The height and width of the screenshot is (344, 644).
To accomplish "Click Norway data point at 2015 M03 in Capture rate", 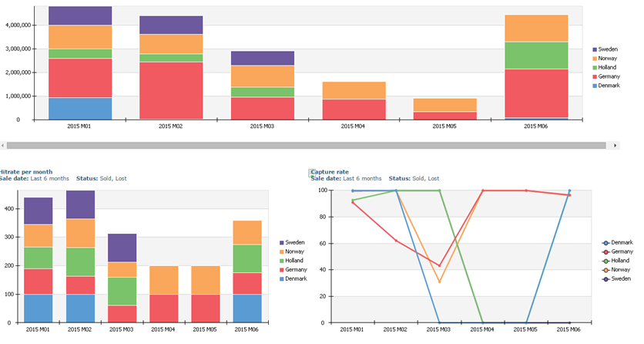I will (x=439, y=282).
